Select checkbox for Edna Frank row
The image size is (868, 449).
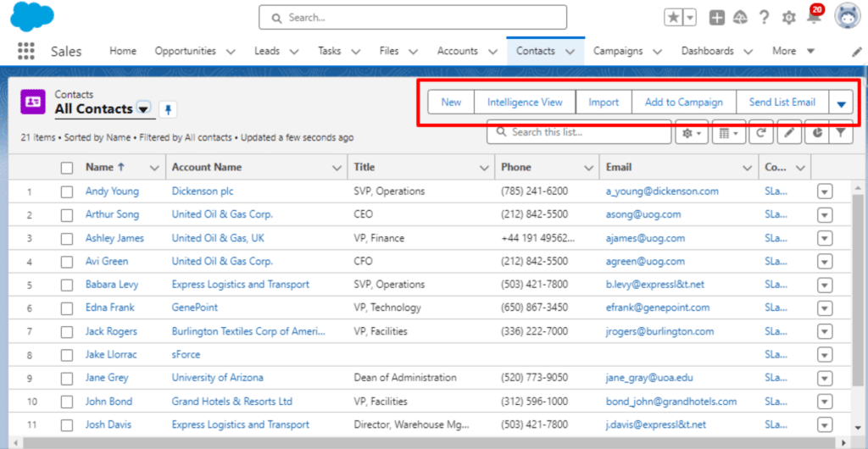click(67, 308)
